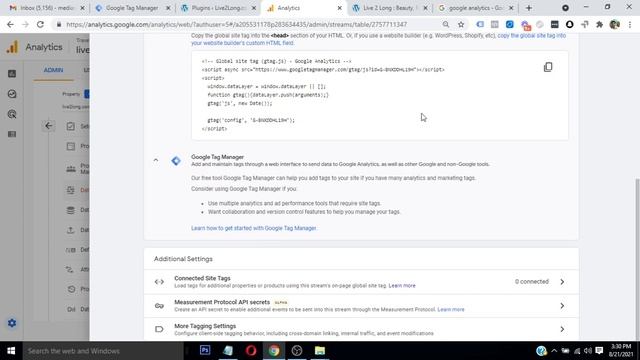This screenshot has width=640, height=360.
Task: Bookmark this page with the star
Action: tap(461, 24)
